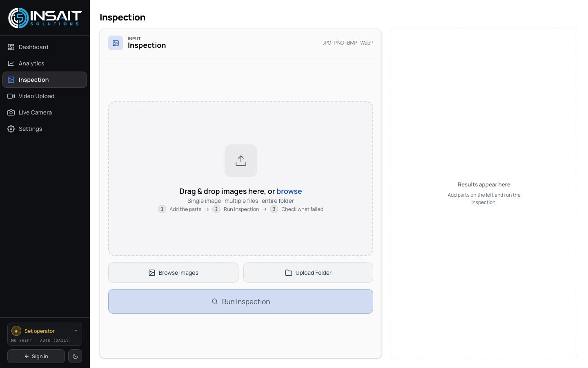Click the image icon beside Input Inspection header
Viewport: 588px width, 368px height.
(x=116, y=43)
